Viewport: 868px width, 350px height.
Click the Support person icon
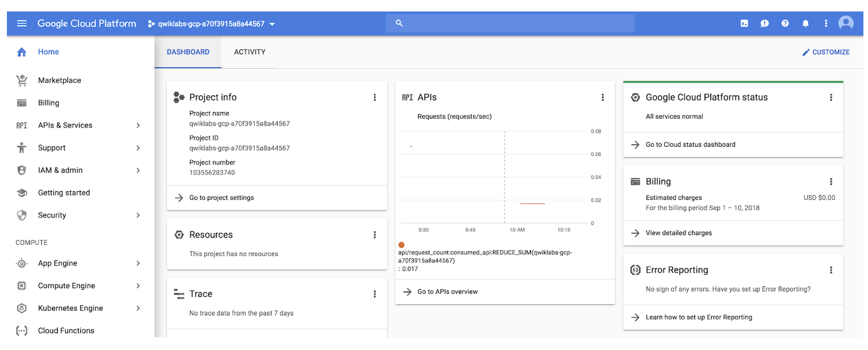tap(22, 148)
